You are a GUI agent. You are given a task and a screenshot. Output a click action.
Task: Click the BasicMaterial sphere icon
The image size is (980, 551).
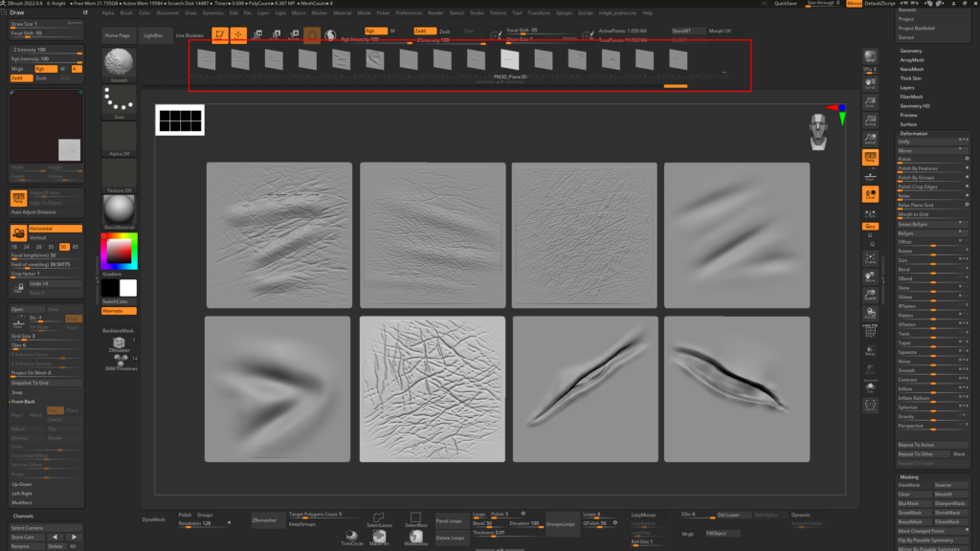(119, 210)
